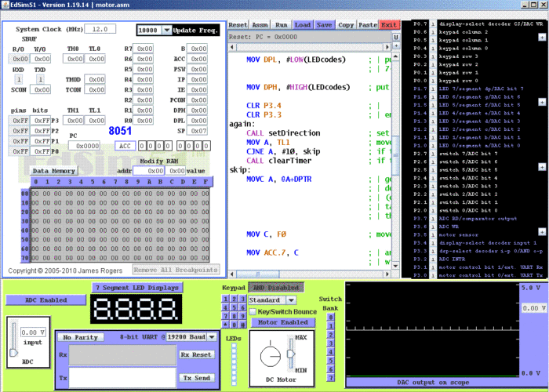Click keypad key 9
The width and height of the screenshot is (549, 392).
point(242,316)
